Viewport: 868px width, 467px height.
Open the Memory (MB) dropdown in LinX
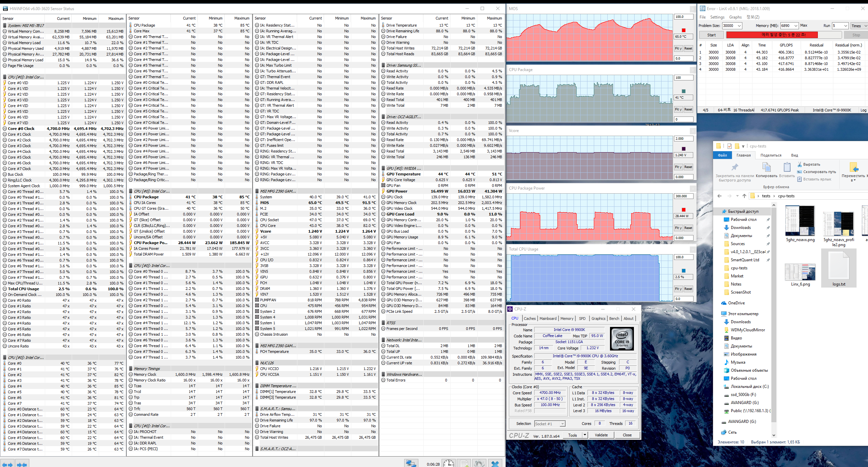pos(796,26)
